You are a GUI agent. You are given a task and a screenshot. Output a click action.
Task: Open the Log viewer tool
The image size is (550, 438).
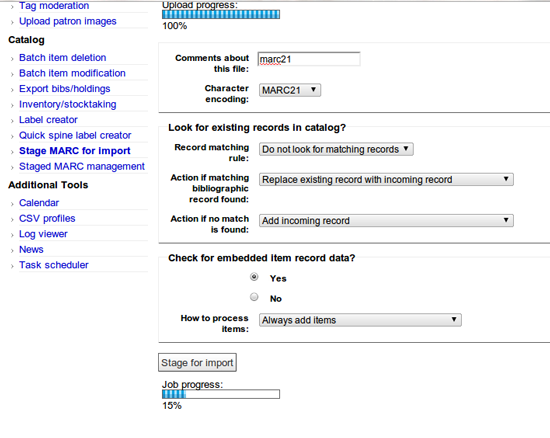tap(43, 234)
